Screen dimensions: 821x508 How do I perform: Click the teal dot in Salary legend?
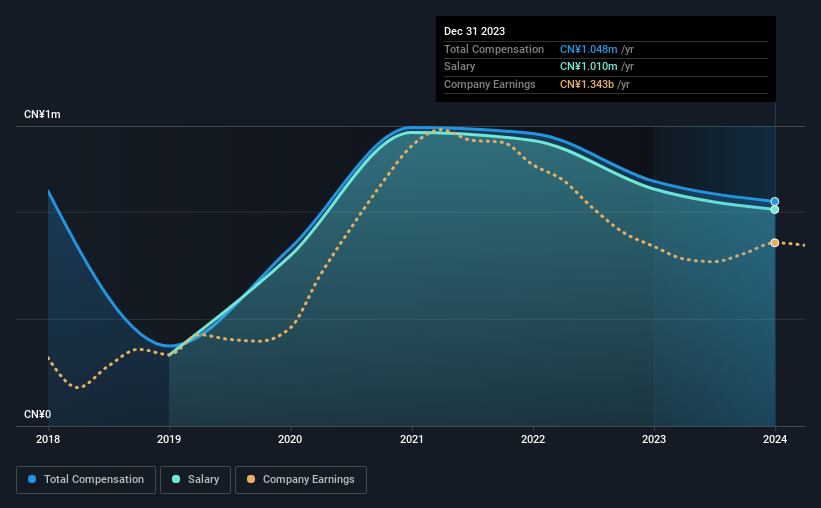pyautogui.click(x=176, y=479)
